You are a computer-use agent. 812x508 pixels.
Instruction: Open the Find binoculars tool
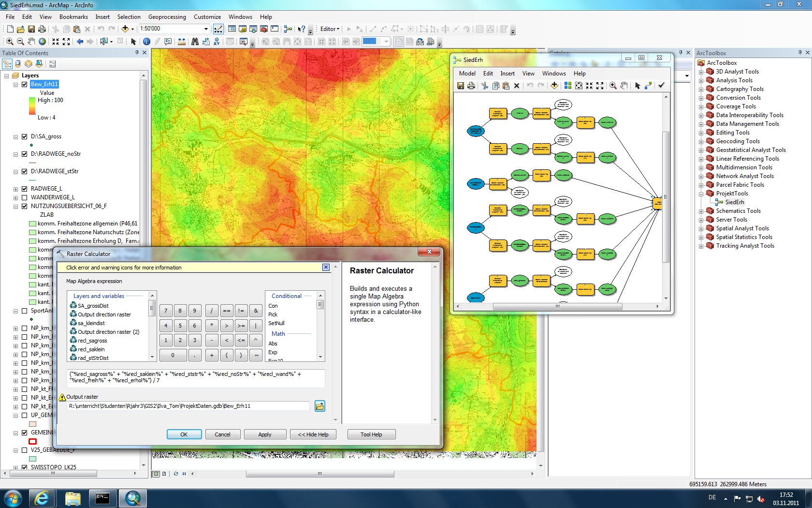pos(195,42)
